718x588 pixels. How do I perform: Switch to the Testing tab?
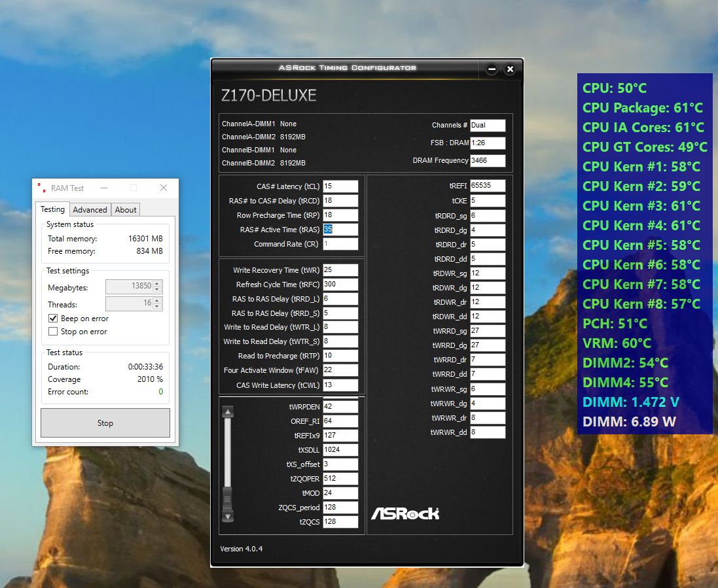pyautogui.click(x=52, y=209)
